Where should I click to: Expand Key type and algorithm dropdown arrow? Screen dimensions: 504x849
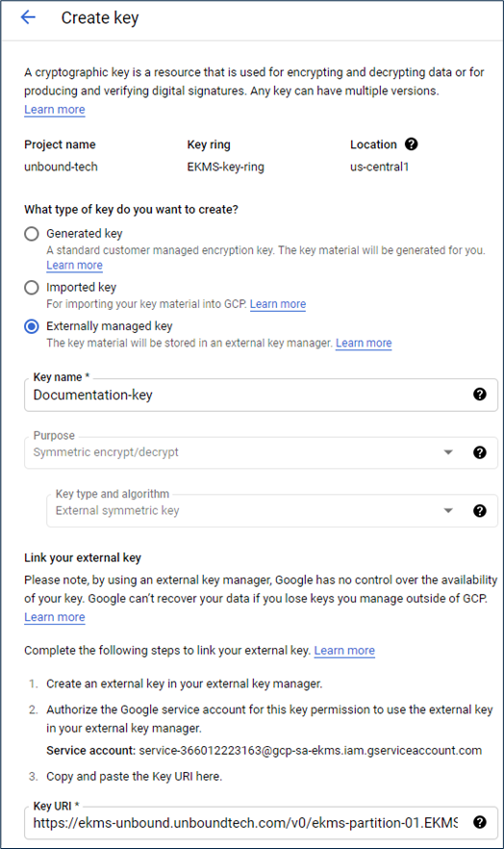pyautogui.click(x=448, y=510)
